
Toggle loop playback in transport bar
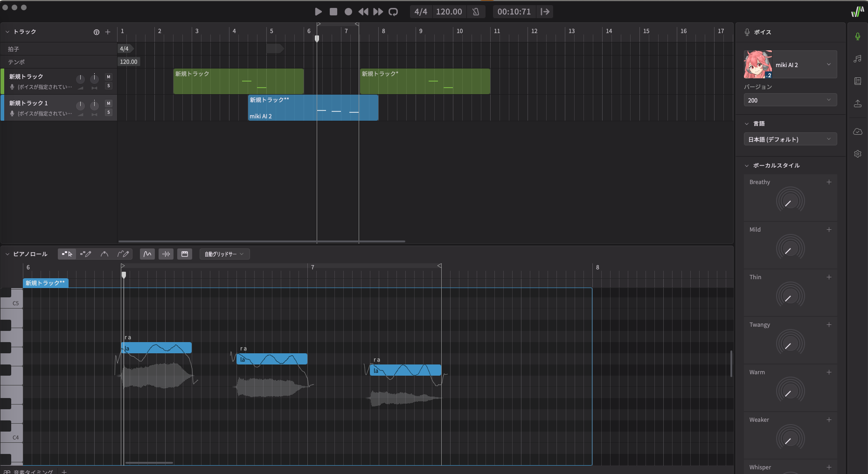pos(394,12)
